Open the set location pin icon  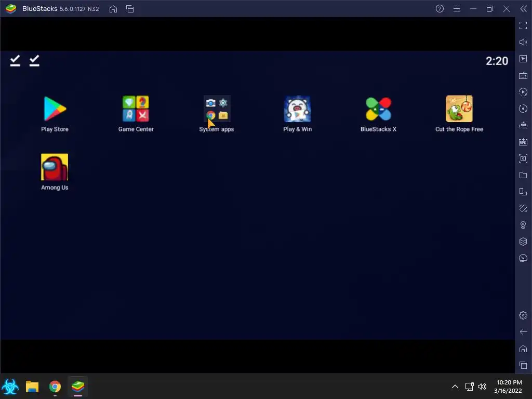click(523, 225)
